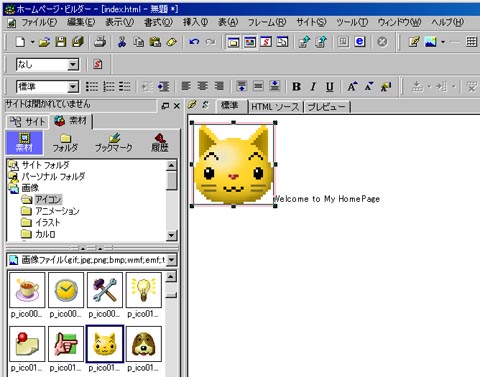Open the なし style dropdown
This screenshot has height=377, width=480.
pos(73,64)
